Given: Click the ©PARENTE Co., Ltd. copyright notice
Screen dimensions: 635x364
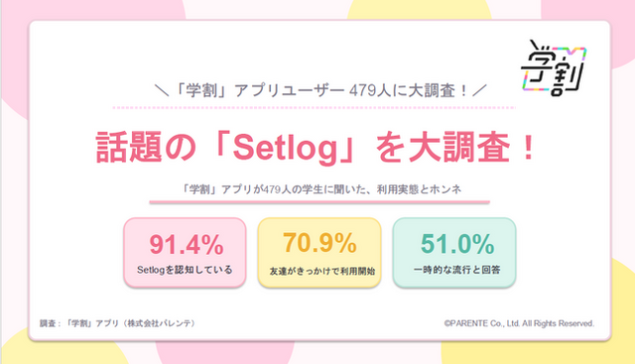Looking at the screenshot, I should point(519,323).
